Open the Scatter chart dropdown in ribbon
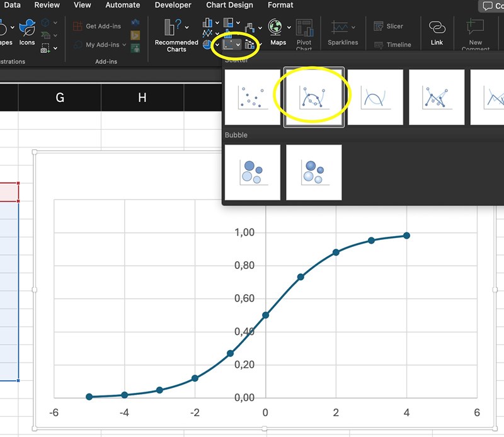The image size is (504, 437). coord(238,45)
